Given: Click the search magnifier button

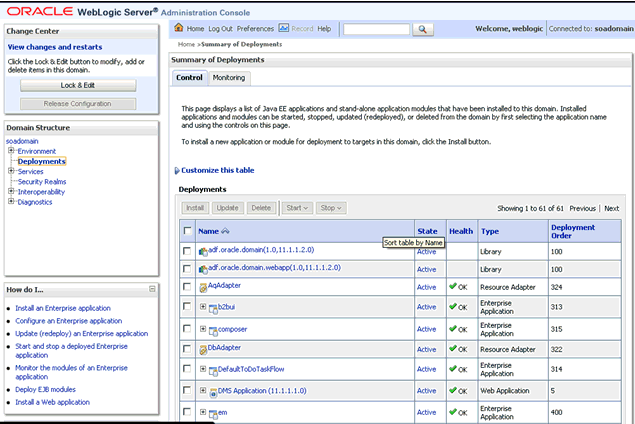Looking at the screenshot, I should [422, 29].
